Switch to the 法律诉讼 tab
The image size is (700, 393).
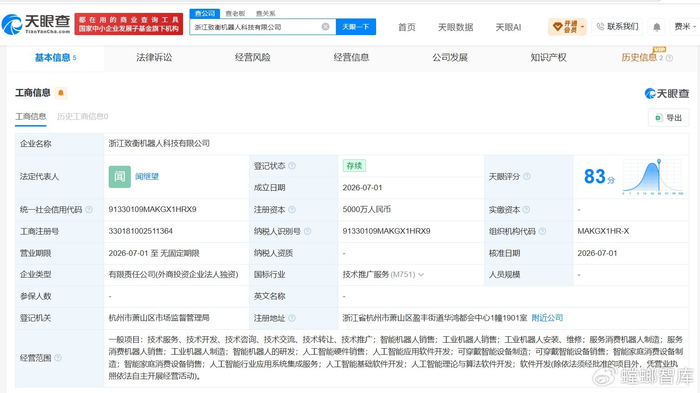click(x=154, y=57)
